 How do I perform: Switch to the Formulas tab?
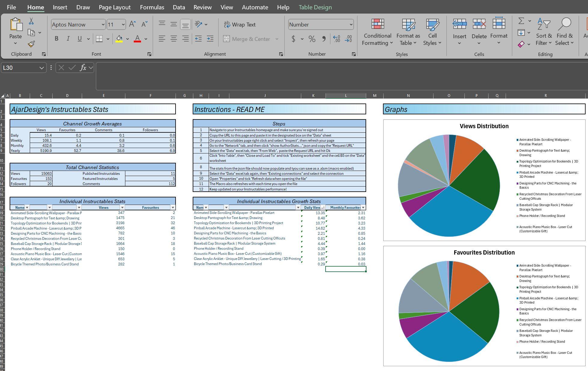pos(152,7)
